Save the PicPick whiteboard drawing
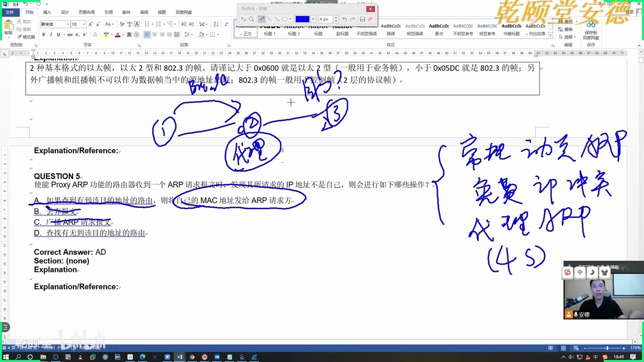This screenshot has width=644, height=362. 362,19
